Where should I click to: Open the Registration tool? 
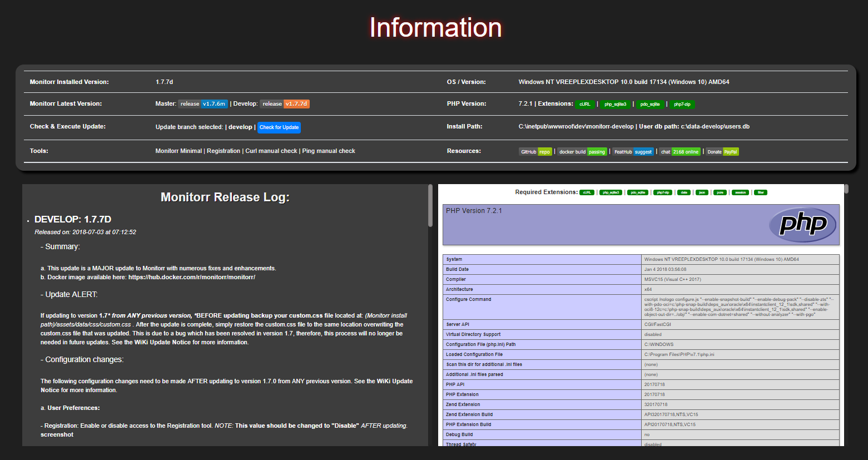224,150
